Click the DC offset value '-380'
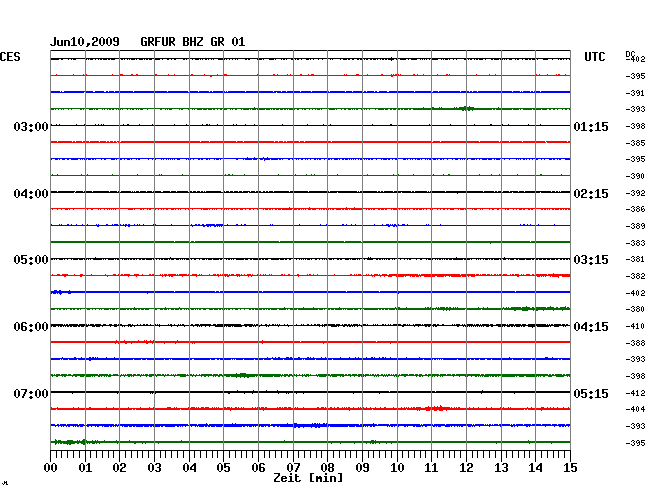This screenshot has height=494, width=650. point(635,309)
